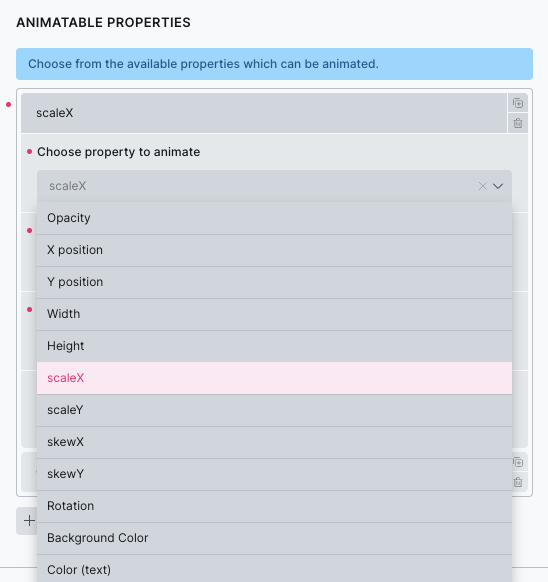Select Rotation as animated property
This screenshot has height=582, width=548.
point(274,506)
